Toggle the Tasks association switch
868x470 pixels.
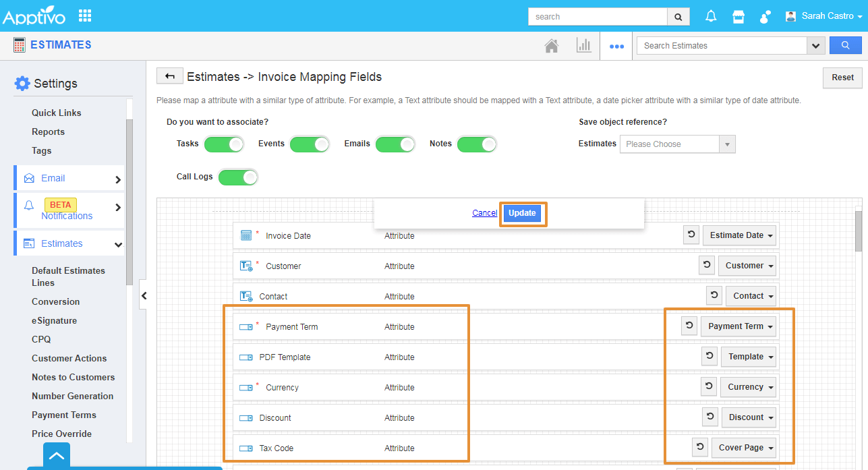click(224, 144)
